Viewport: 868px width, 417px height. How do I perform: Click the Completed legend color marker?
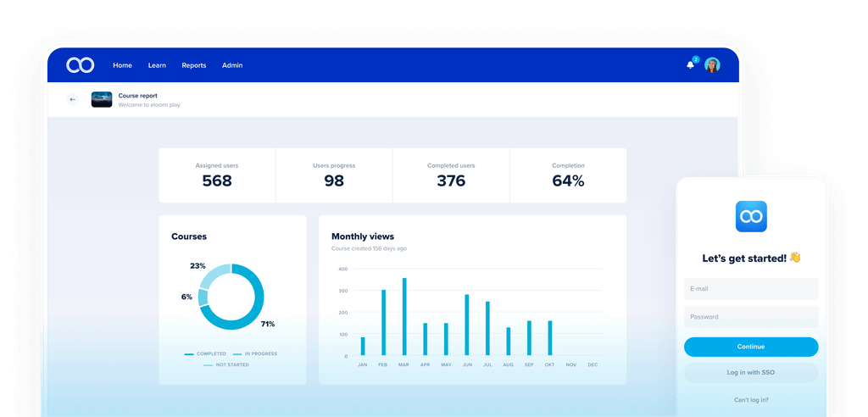coord(189,353)
